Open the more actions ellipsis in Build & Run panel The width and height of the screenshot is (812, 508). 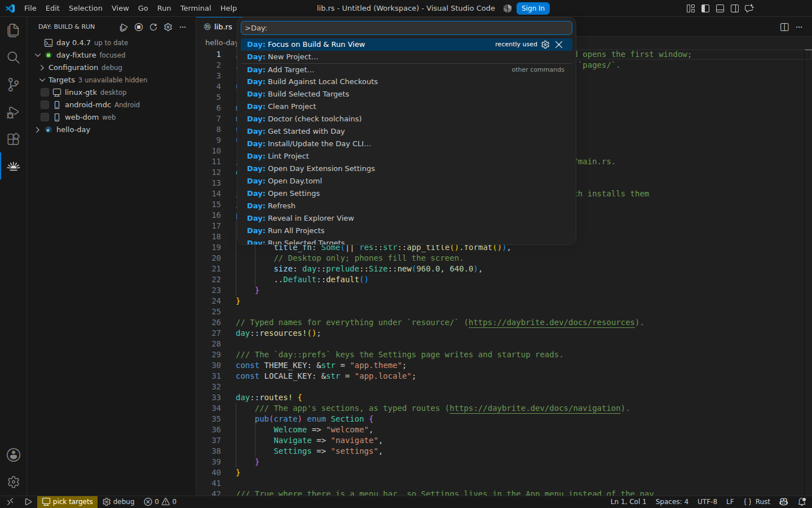[x=183, y=27]
